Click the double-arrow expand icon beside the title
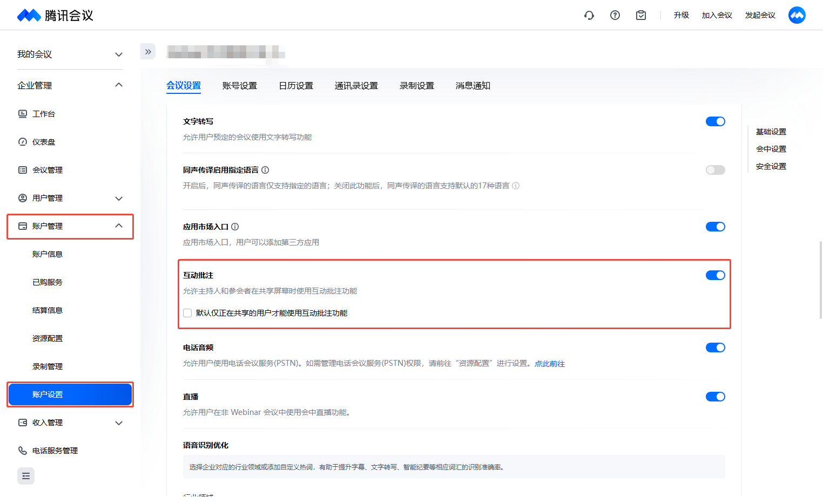Screen dimensions: 823x504 pos(148,52)
